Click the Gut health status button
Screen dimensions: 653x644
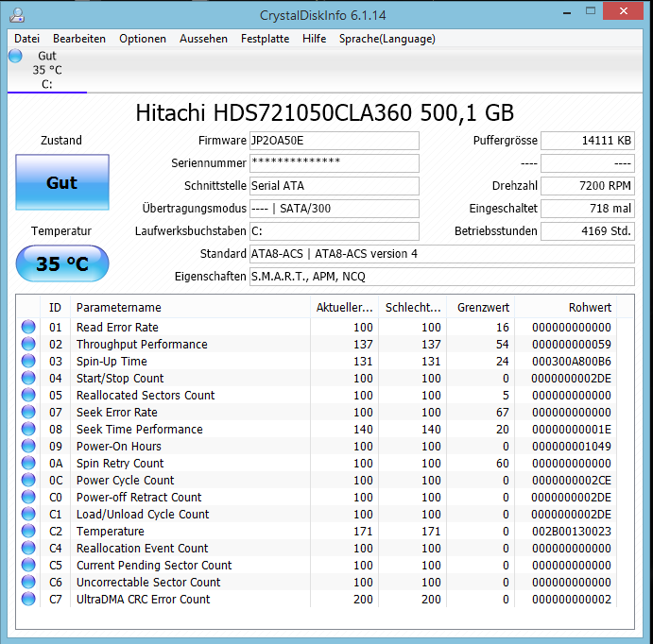[62, 182]
